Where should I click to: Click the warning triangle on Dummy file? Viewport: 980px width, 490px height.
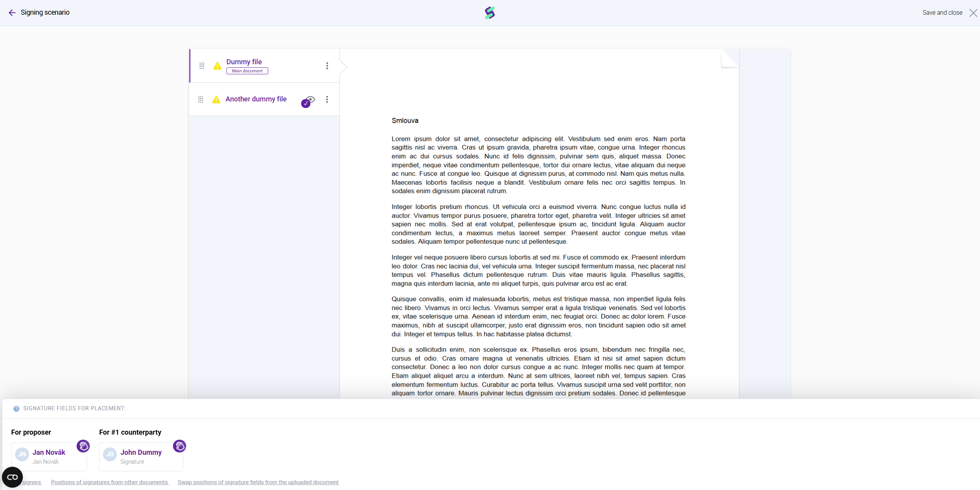coord(218,66)
